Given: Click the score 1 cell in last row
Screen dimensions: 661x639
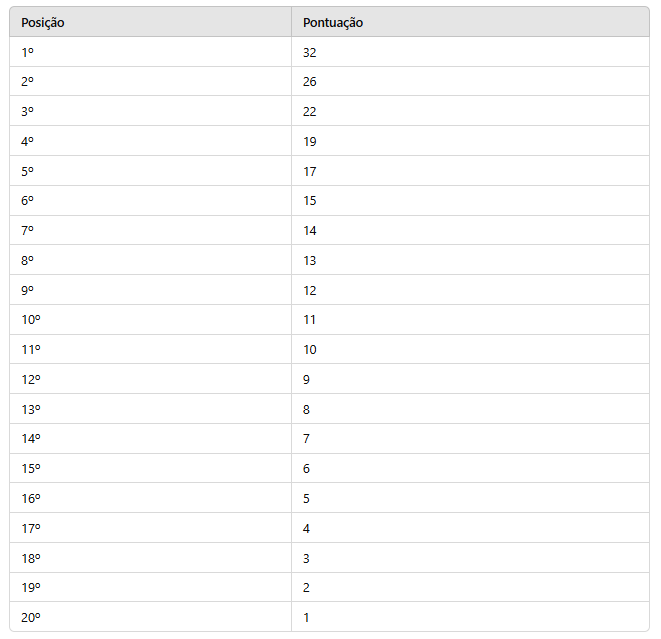Looking at the screenshot, I should pyautogui.click(x=307, y=618).
